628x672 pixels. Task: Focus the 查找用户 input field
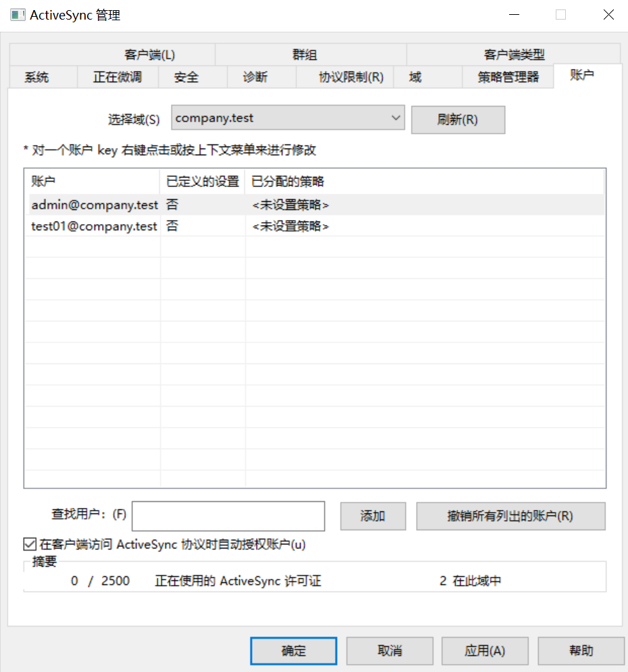pyautogui.click(x=228, y=516)
